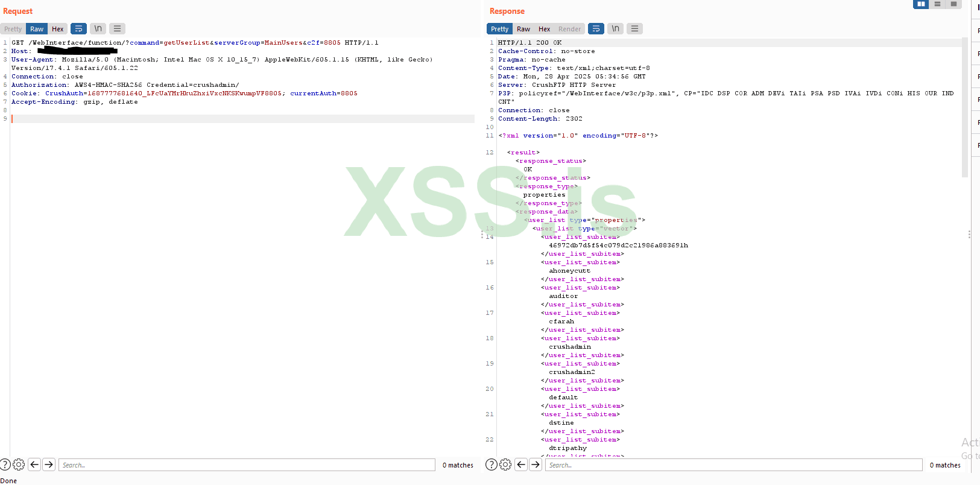The image size is (980, 485).
Task: Go to next match in Response search
Action: pos(536,464)
